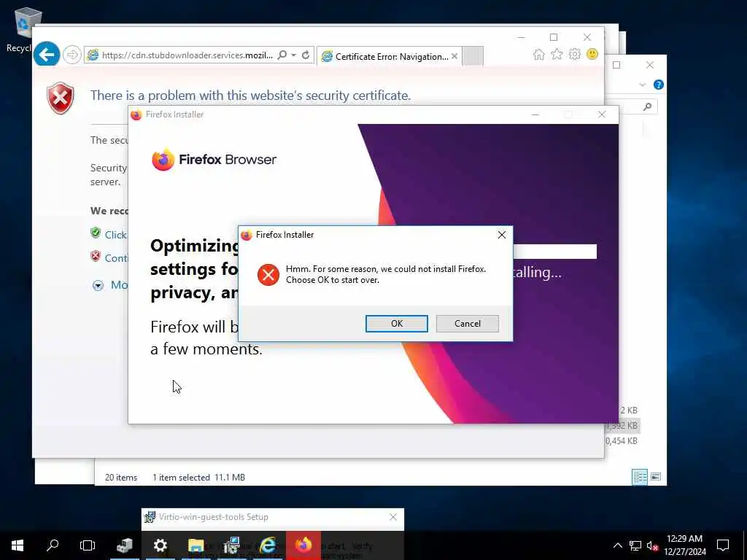Click the Firefox Installer main window title icon

(136, 114)
